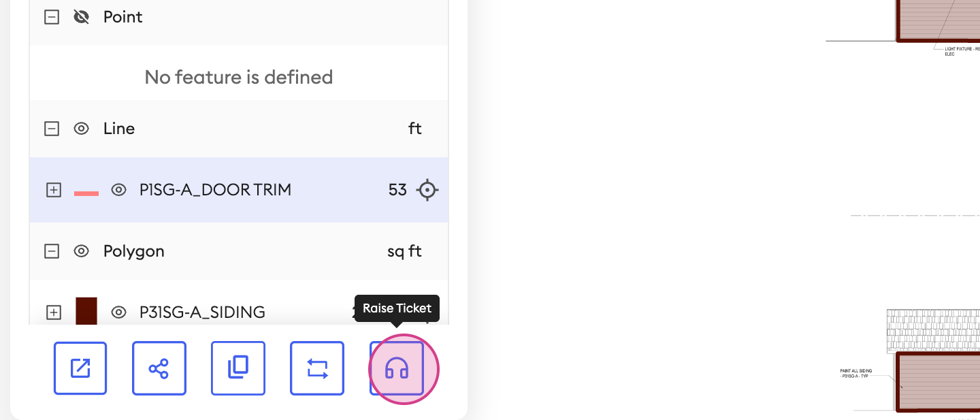Hide the Line group eye icon

(82, 129)
